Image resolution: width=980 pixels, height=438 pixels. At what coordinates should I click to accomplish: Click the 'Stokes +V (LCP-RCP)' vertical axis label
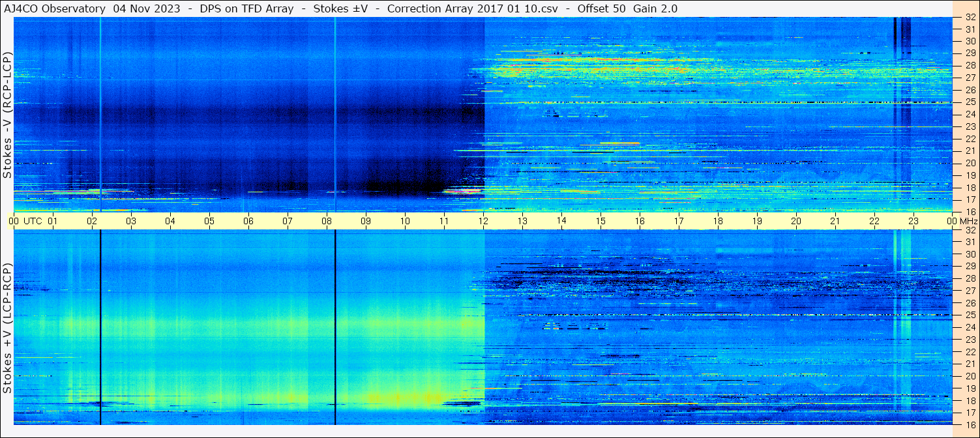[x=7, y=329]
